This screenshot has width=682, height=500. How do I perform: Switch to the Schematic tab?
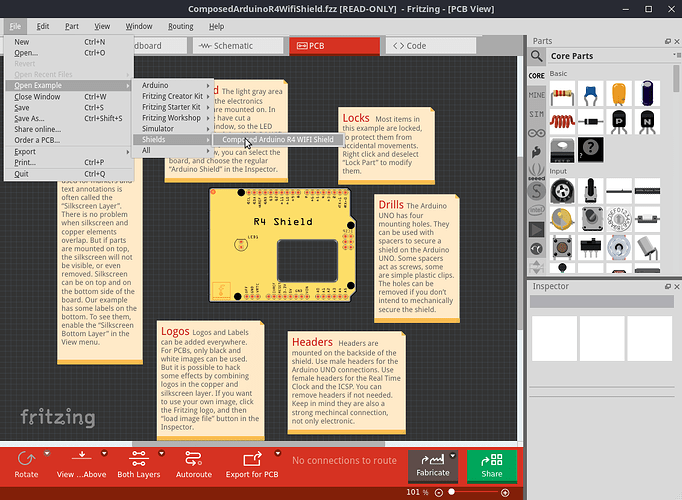point(238,46)
